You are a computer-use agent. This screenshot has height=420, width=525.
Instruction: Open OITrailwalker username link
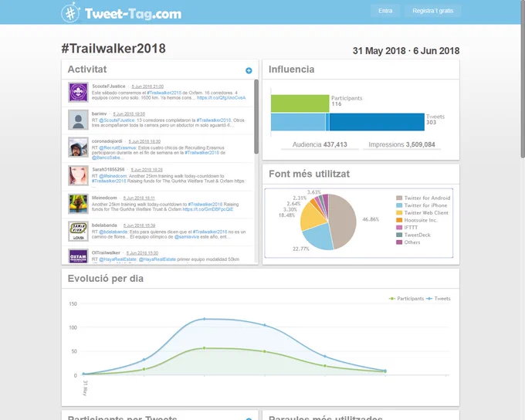pyautogui.click(x=106, y=252)
